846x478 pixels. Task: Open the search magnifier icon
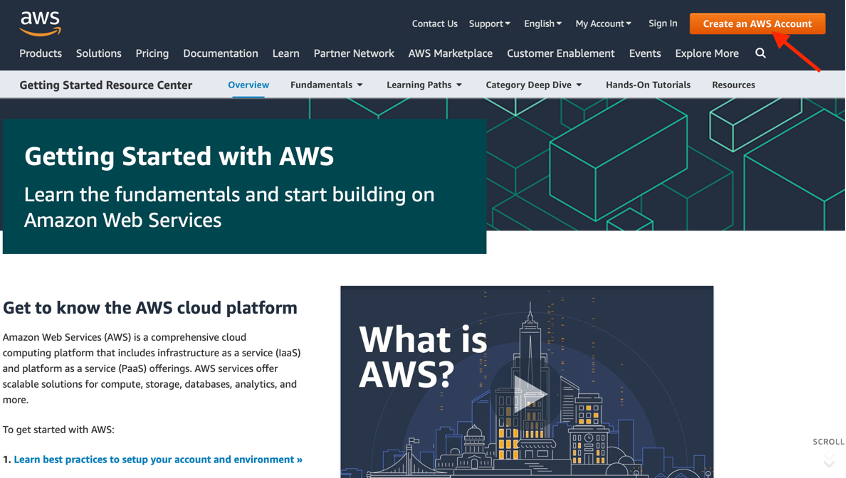tap(760, 53)
